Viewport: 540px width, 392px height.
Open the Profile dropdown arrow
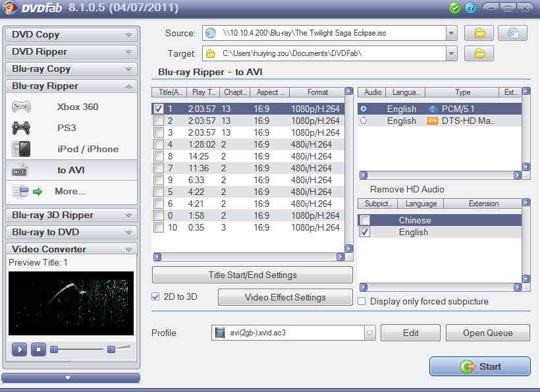(x=370, y=333)
